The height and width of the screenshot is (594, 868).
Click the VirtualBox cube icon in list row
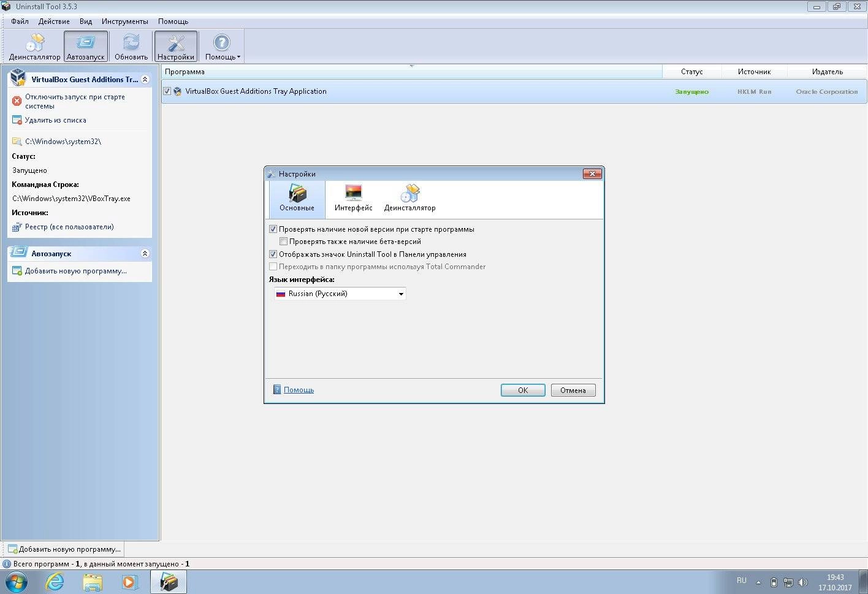tap(178, 91)
